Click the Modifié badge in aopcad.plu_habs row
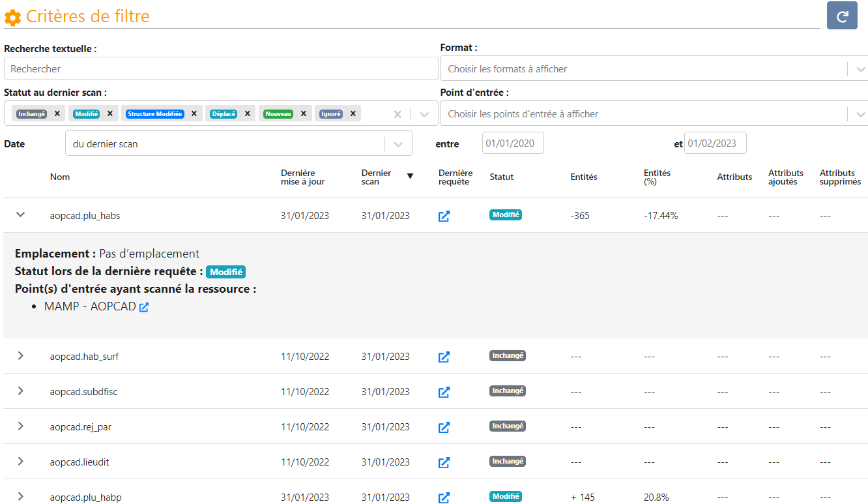 click(x=506, y=215)
